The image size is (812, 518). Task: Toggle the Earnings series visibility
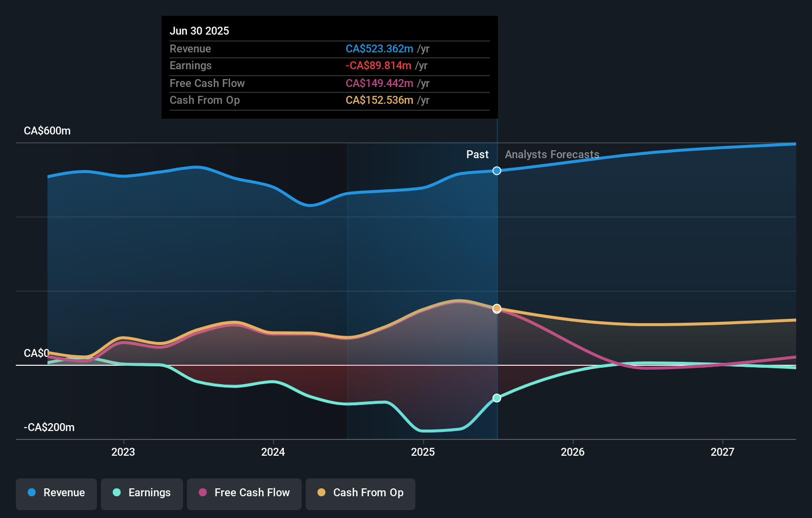pos(142,494)
